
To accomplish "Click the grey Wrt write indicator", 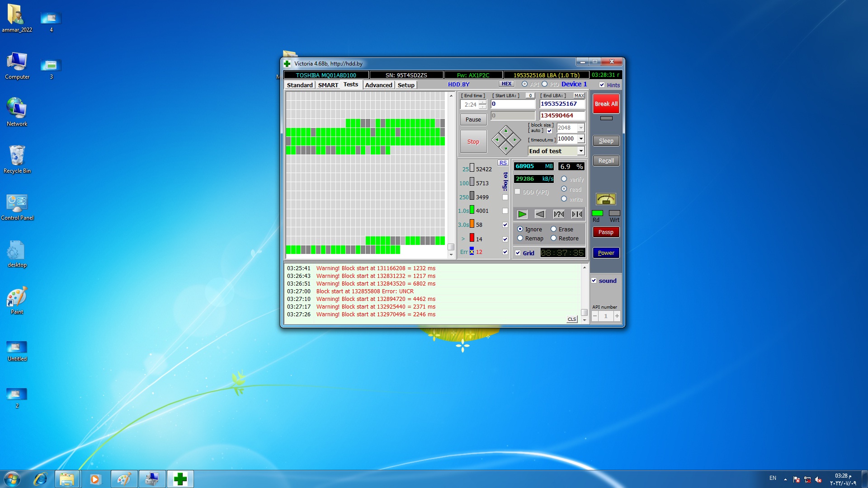I will 614,213.
